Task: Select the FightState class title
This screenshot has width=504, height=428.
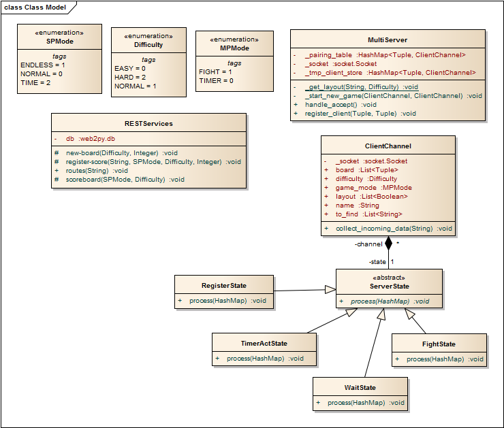Action: pos(439,344)
